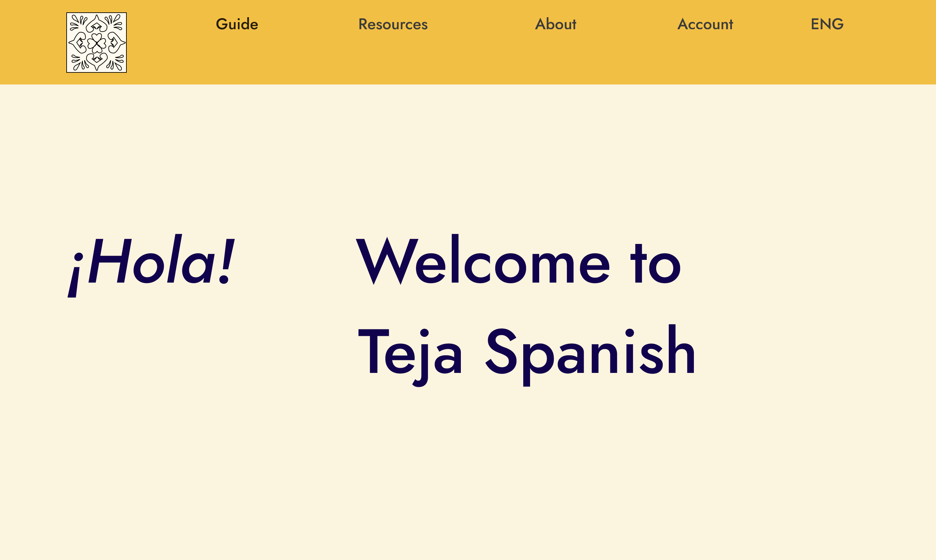Click the central four-heart flower in the logo
Image resolution: width=936 pixels, height=560 pixels.
click(97, 43)
